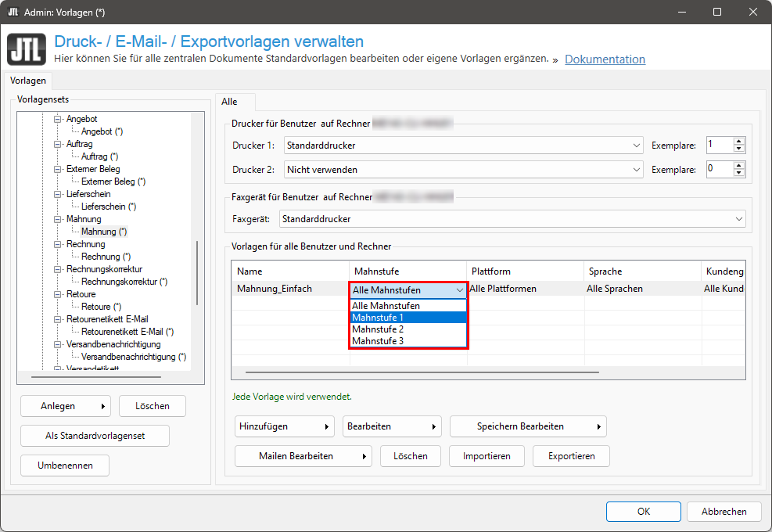Open the Drucker 2 dropdown

[x=463, y=170]
